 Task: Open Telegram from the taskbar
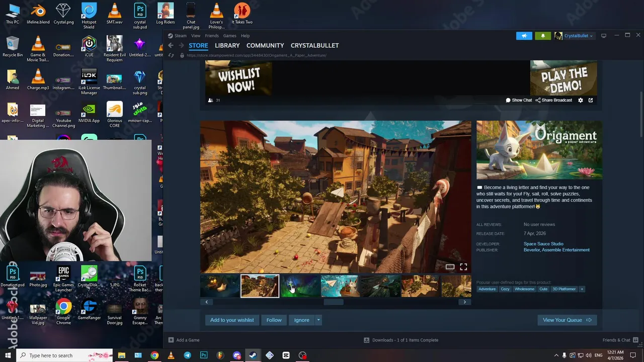(187, 355)
